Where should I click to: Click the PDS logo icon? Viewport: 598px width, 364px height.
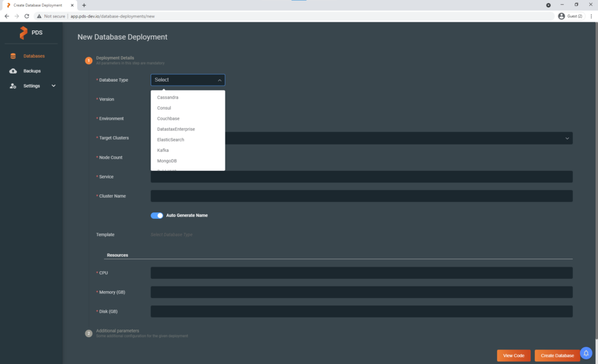pos(23,33)
